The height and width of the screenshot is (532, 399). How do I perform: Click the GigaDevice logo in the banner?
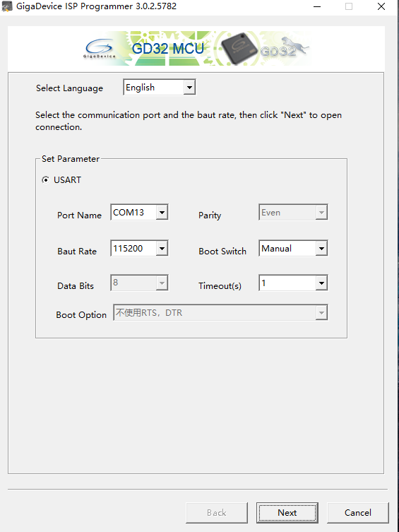[100, 49]
